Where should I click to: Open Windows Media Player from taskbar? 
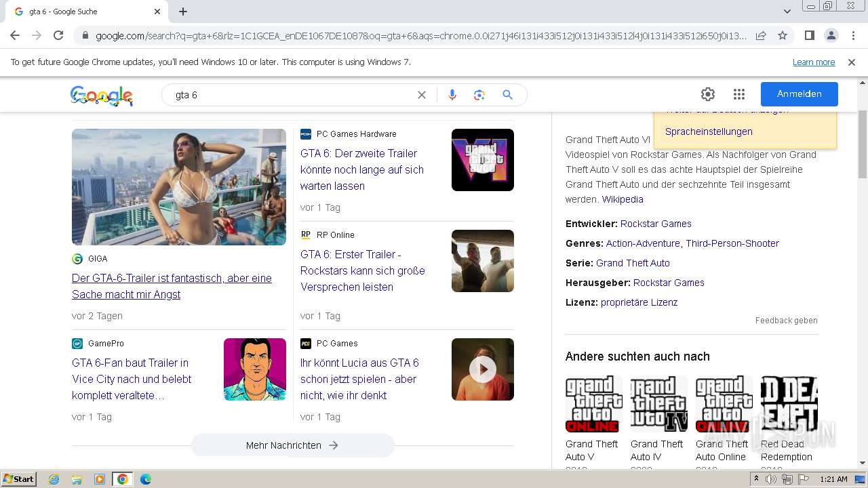pos(100,479)
